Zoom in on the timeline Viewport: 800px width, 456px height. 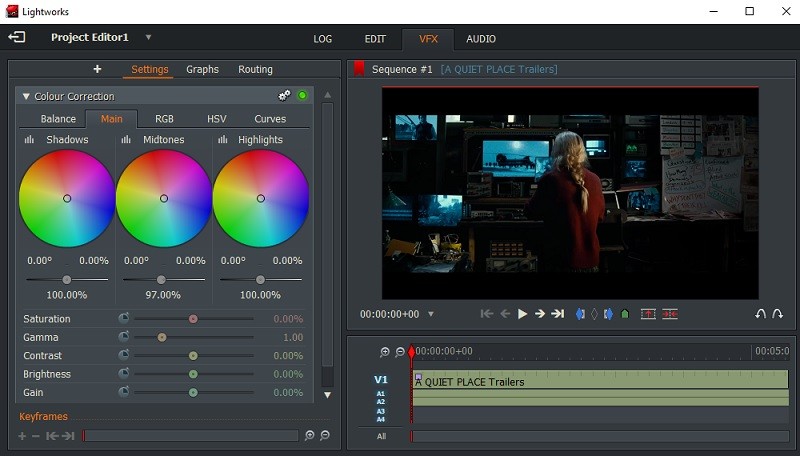385,351
